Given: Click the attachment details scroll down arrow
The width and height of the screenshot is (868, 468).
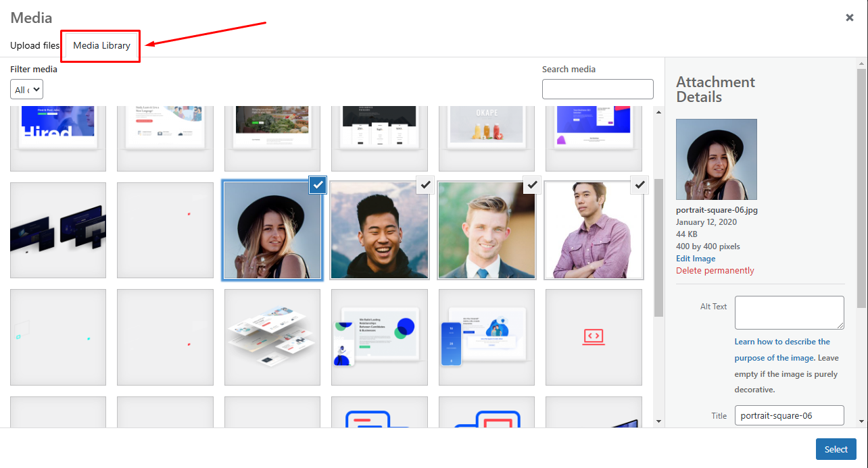Looking at the screenshot, I should point(861,421).
